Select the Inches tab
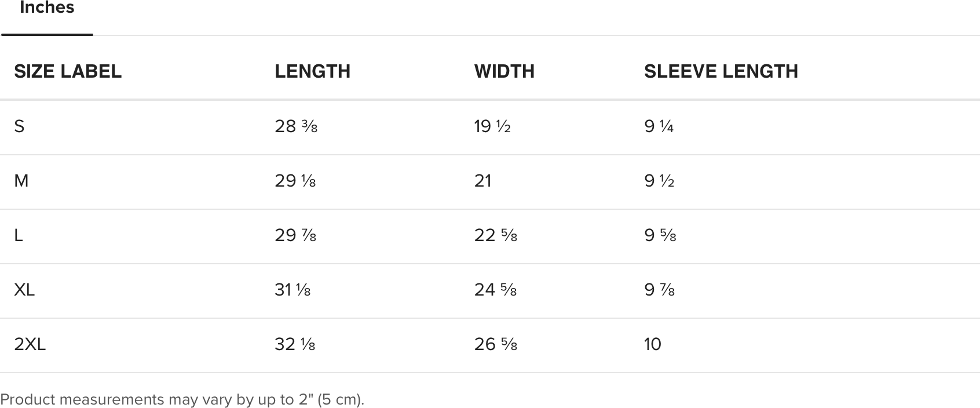The height and width of the screenshot is (408, 980). coord(47,8)
